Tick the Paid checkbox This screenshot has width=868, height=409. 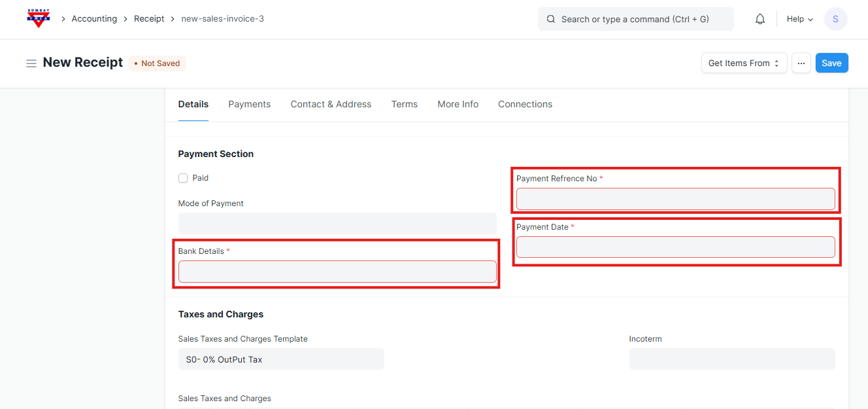pyautogui.click(x=183, y=178)
